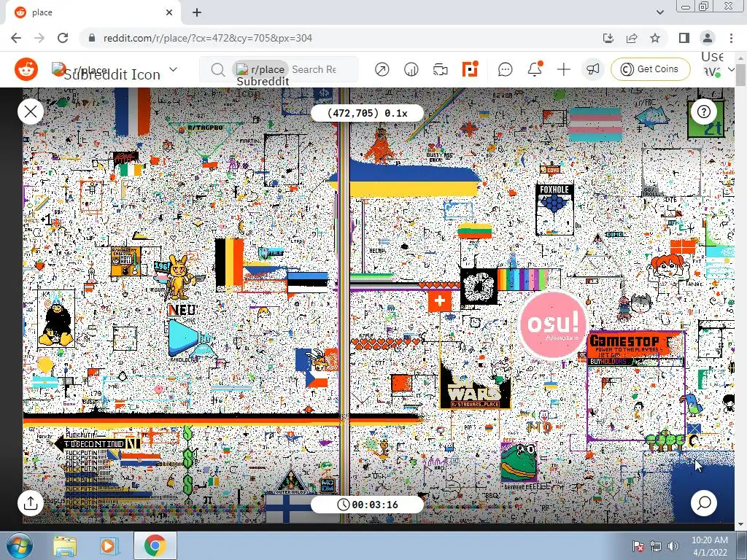Click the cooldown timer 00:03:16

[x=367, y=505]
